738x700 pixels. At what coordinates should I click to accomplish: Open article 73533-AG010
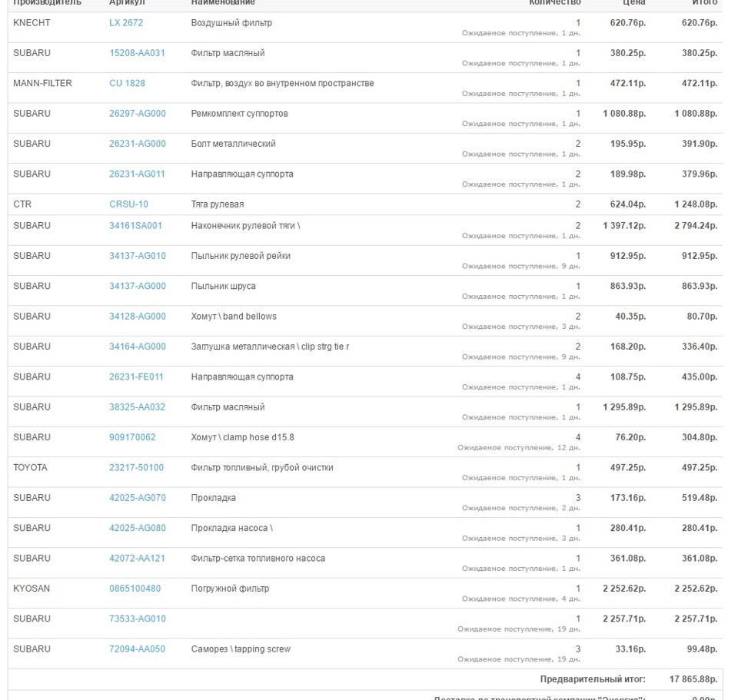(x=138, y=619)
